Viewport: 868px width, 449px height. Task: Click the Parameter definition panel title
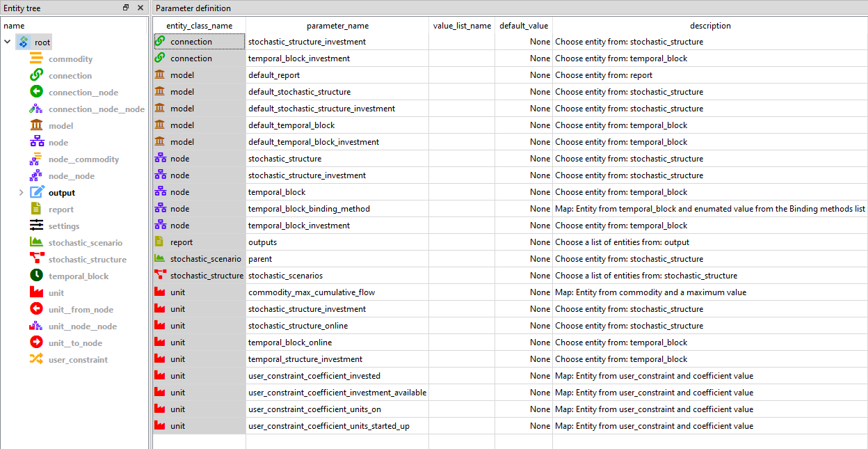pos(193,8)
